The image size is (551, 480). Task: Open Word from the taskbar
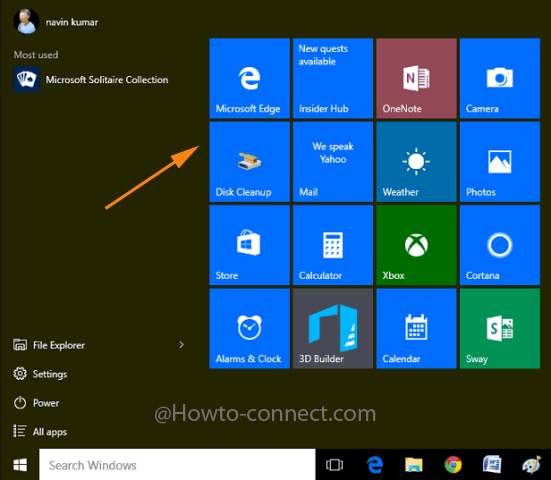pyautogui.click(x=492, y=465)
